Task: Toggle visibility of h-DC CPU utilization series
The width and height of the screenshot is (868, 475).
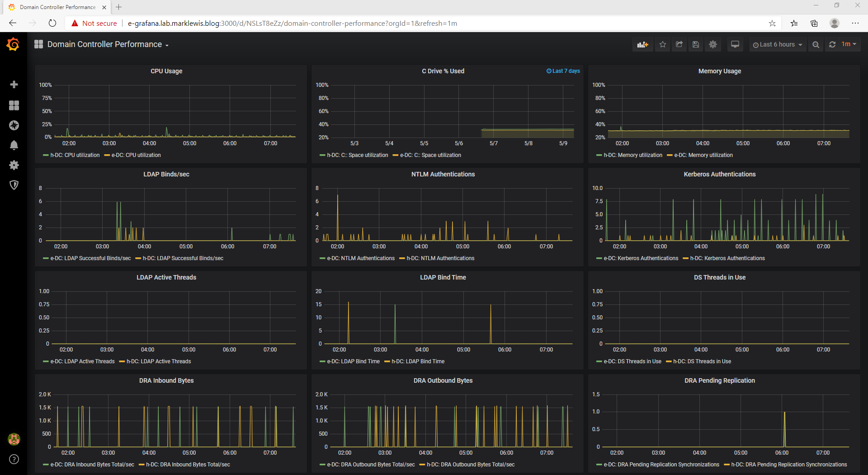Action: (74, 155)
